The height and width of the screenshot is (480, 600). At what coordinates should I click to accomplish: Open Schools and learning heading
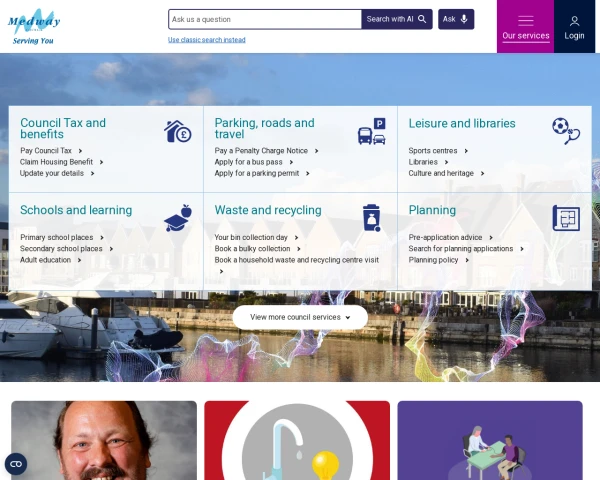click(76, 210)
